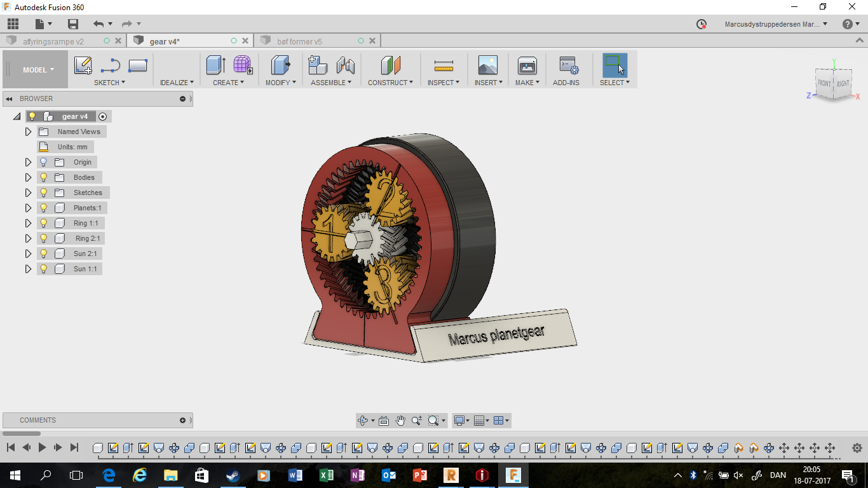
Task: Select the Joint assemble tool
Action: pyautogui.click(x=345, y=65)
